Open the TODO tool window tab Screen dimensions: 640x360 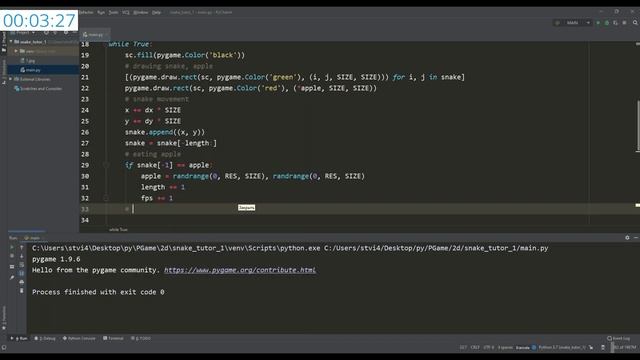(141, 338)
